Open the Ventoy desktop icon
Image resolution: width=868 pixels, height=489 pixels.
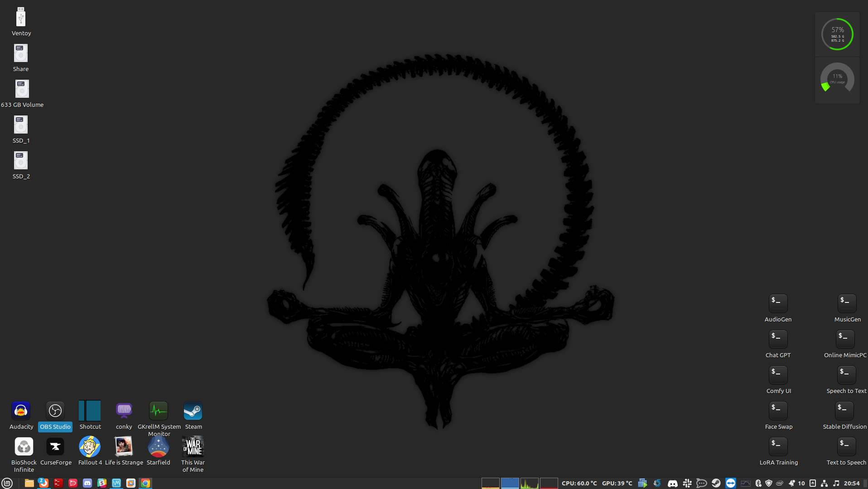[x=21, y=21]
